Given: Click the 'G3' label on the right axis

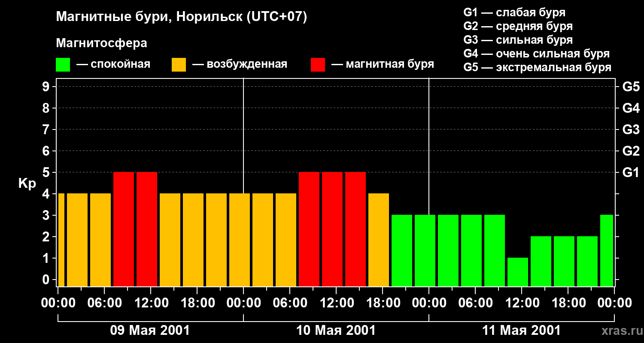Looking at the screenshot, I should (x=631, y=129).
